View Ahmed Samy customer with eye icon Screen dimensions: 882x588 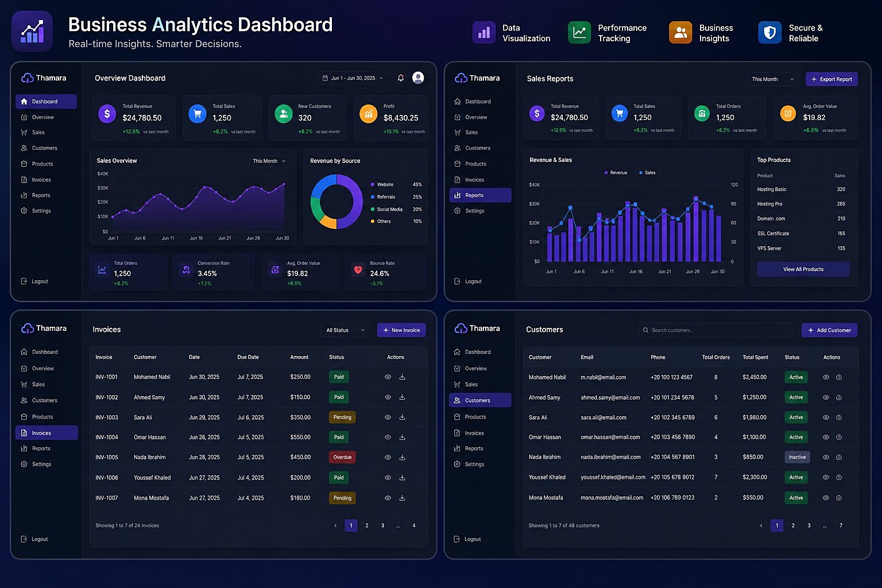826,397
